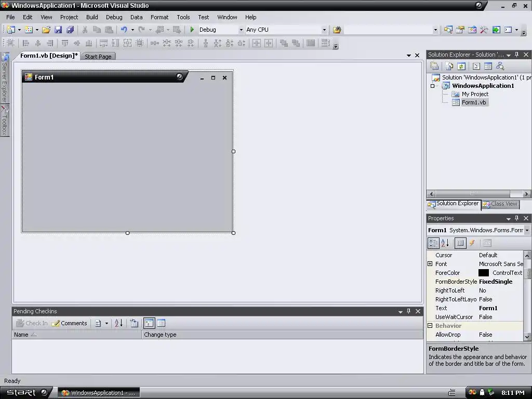Open the Undo history dropdown arrow
Screen dimensions: 532x399
(132, 30)
